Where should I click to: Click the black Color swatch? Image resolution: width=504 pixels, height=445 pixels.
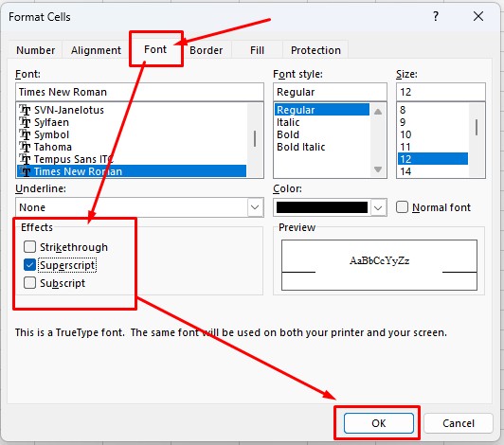[x=322, y=207]
